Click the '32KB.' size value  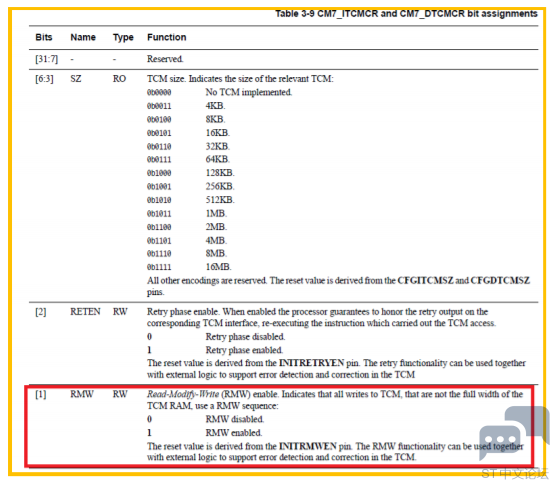pyautogui.click(x=218, y=146)
